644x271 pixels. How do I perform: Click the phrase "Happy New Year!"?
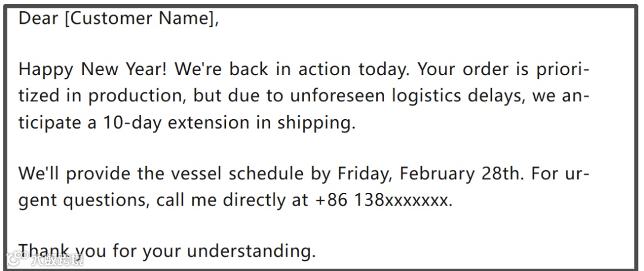[93, 70]
